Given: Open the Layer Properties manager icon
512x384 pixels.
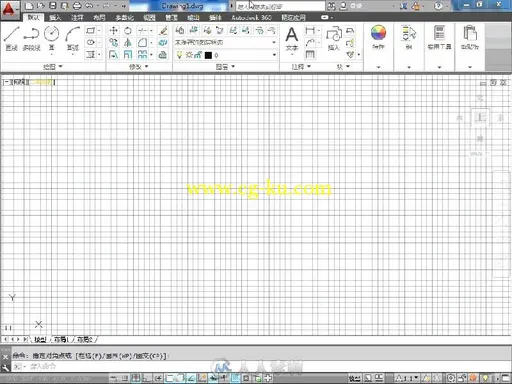Looking at the screenshot, I should [180, 30].
